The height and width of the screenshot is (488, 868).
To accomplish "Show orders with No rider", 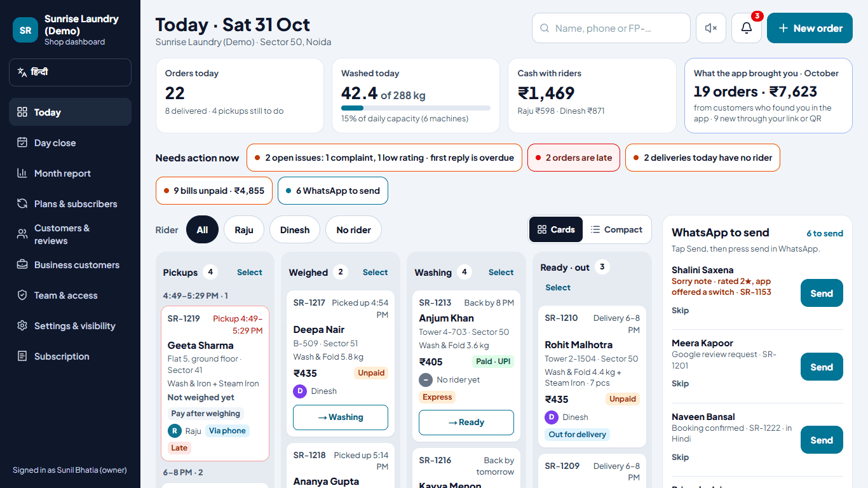I will point(353,230).
